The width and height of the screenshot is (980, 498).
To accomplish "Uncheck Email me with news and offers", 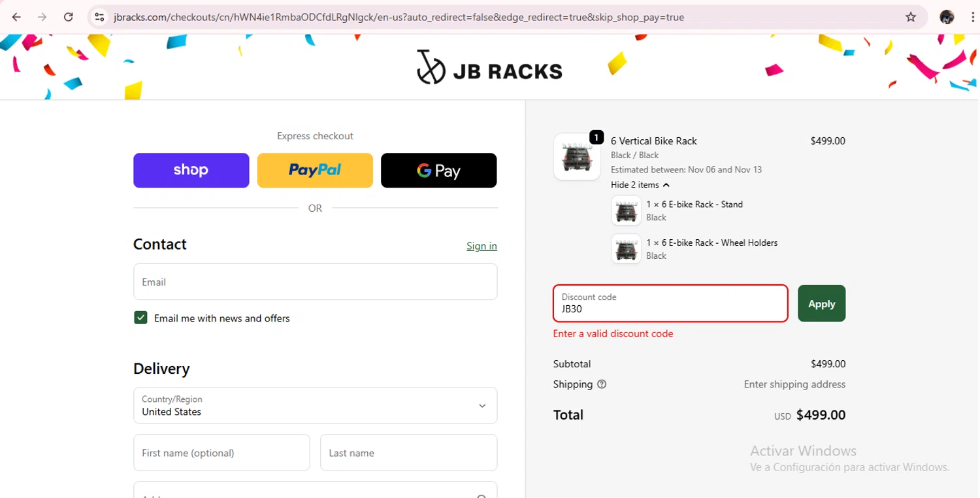I will 140,318.
